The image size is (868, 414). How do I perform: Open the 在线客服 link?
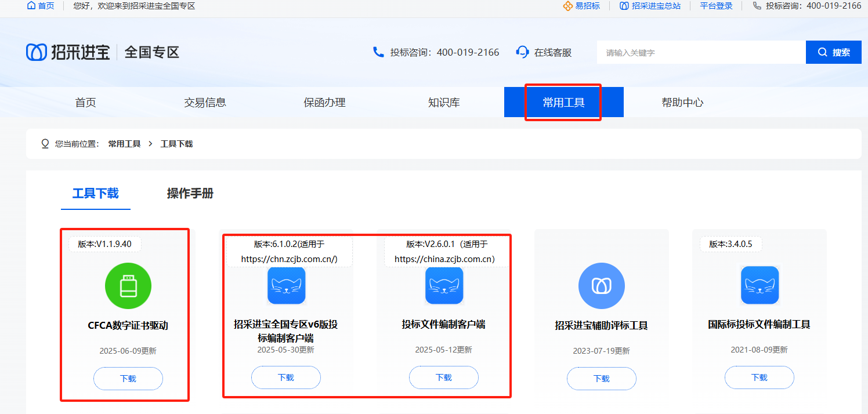553,52
